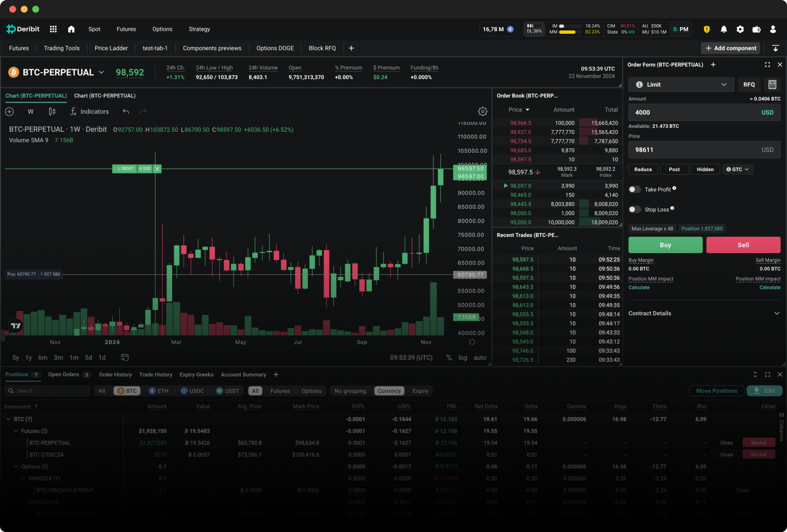The image size is (787, 532).
Task: Click Calculate under Buy Margin
Action: pyautogui.click(x=639, y=288)
